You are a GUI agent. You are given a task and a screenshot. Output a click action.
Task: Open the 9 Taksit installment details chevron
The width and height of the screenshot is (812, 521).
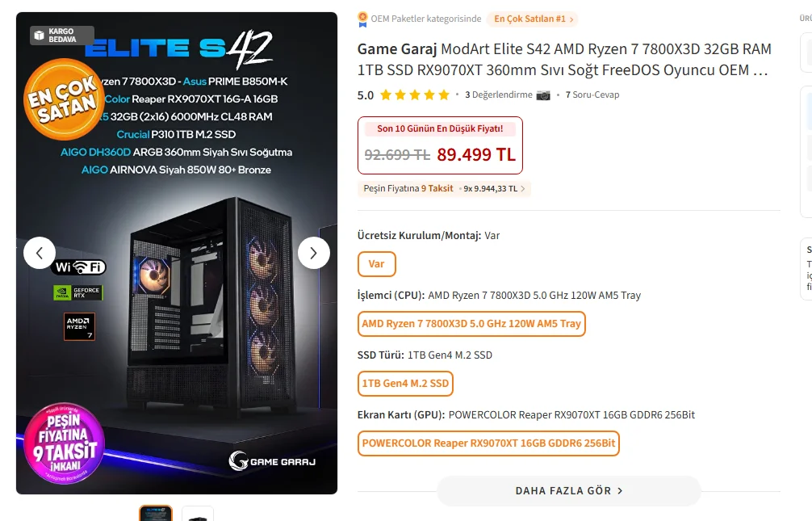point(522,189)
